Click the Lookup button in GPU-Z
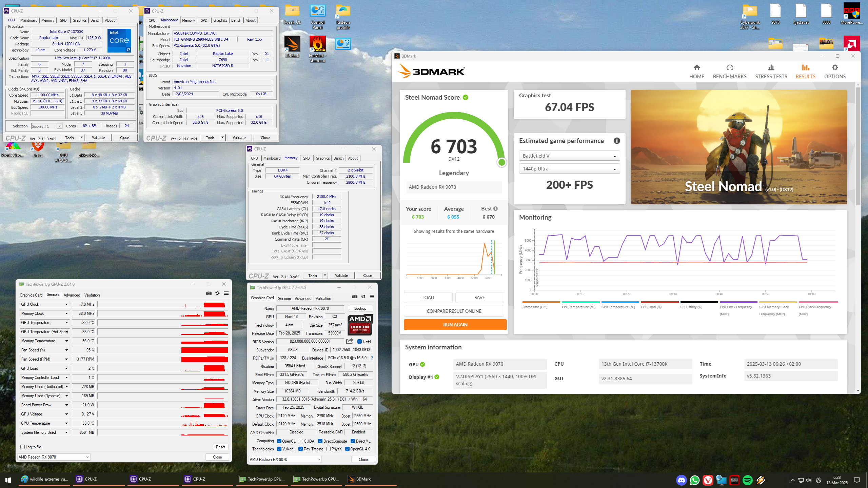The width and height of the screenshot is (868, 488). [360, 308]
